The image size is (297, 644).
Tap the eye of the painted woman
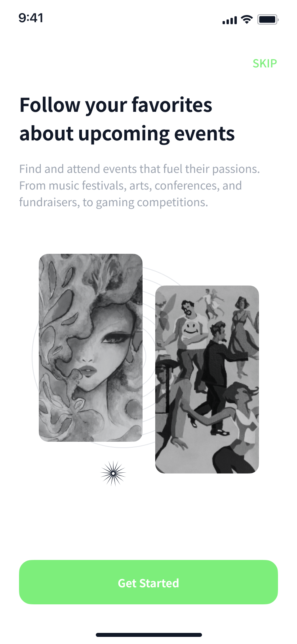pyautogui.click(x=114, y=338)
